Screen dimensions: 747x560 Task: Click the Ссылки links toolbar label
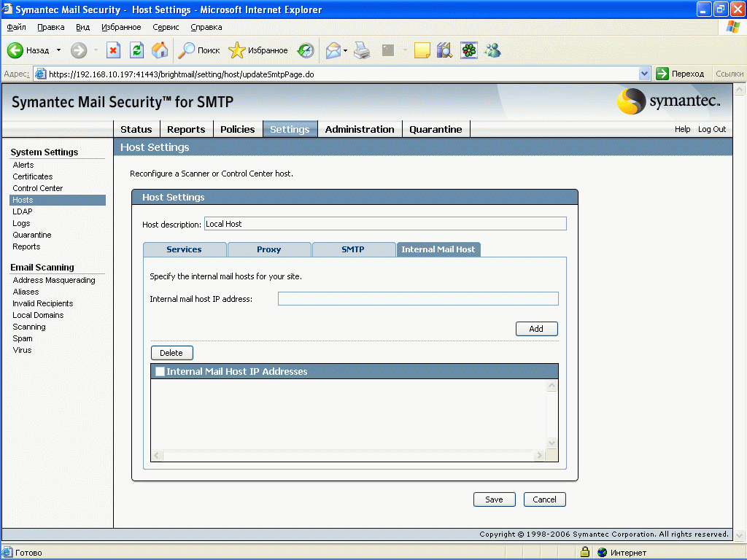[x=729, y=74]
